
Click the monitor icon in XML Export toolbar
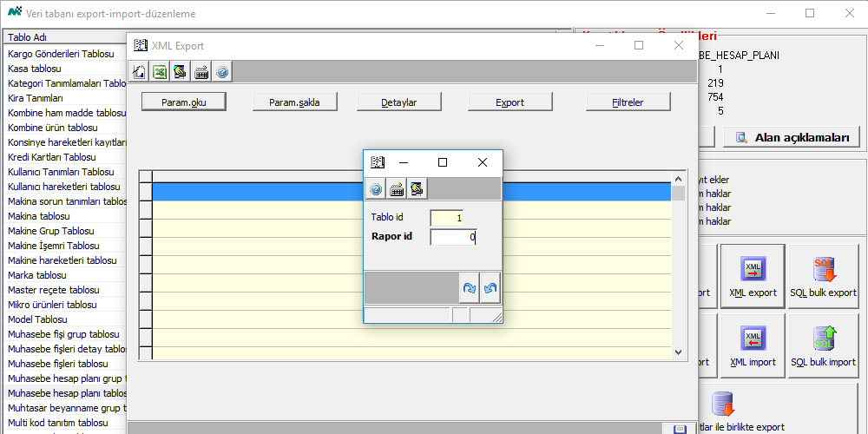[x=181, y=72]
